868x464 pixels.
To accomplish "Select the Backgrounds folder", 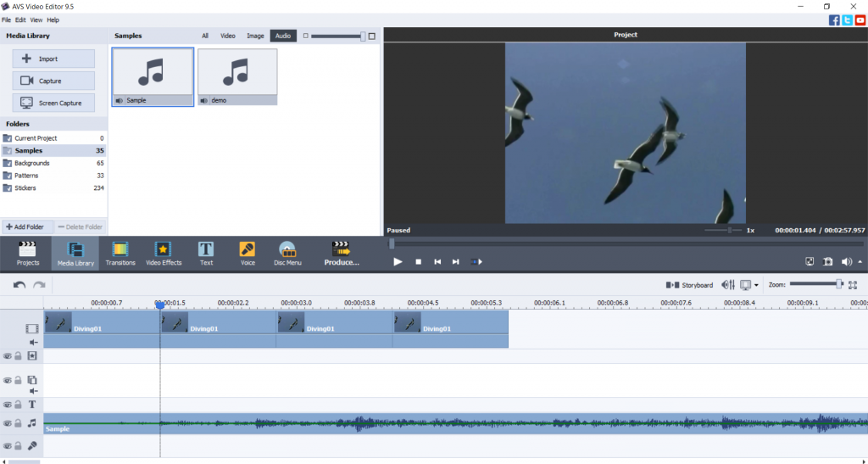I will [32, 163].
